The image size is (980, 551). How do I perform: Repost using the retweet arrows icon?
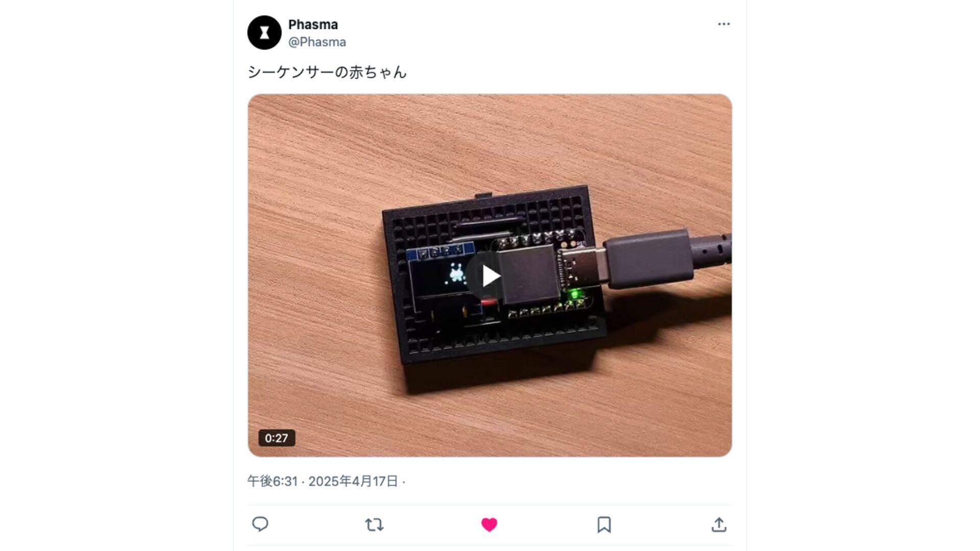pos(375,524)
